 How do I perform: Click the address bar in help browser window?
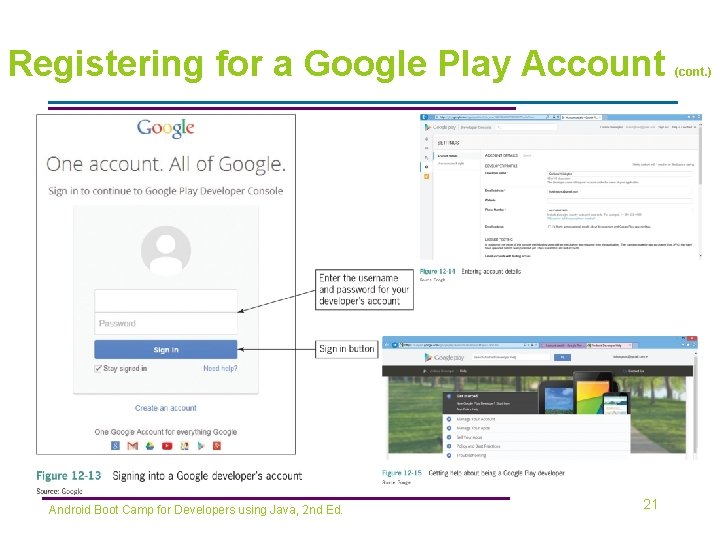468,345
